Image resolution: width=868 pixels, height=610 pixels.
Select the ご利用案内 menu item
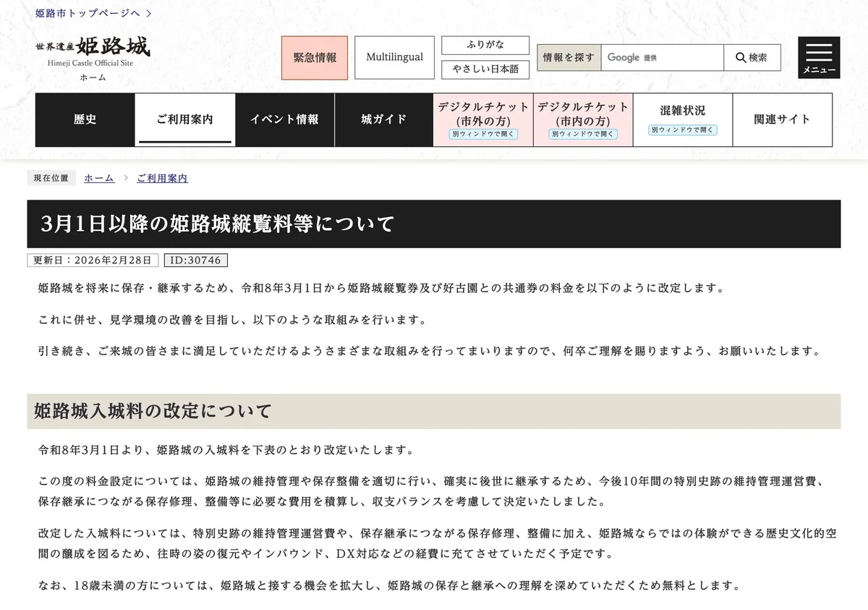(185, 119)
